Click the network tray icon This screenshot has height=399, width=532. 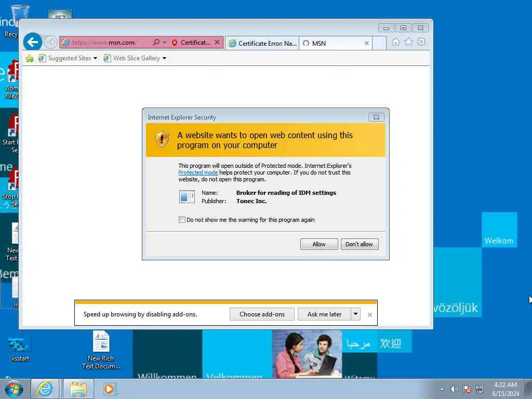coord(480,390)
